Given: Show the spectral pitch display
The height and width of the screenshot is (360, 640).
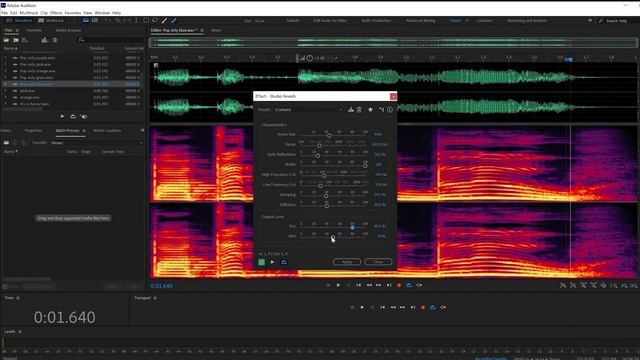Looking at the screenshot, I should (95, 20).
